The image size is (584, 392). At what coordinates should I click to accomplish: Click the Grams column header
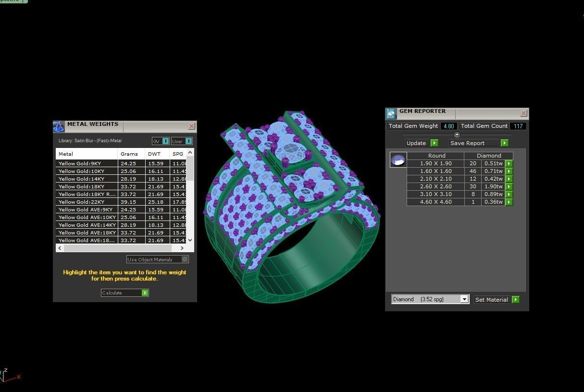pyautogui.click(x=132, y=154)
